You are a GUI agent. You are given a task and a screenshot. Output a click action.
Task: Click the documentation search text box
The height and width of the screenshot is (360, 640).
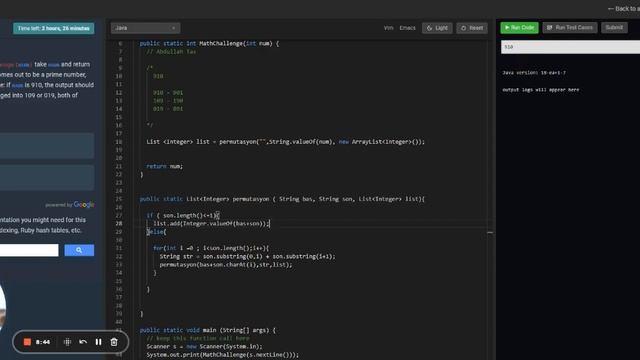[29, 250]
